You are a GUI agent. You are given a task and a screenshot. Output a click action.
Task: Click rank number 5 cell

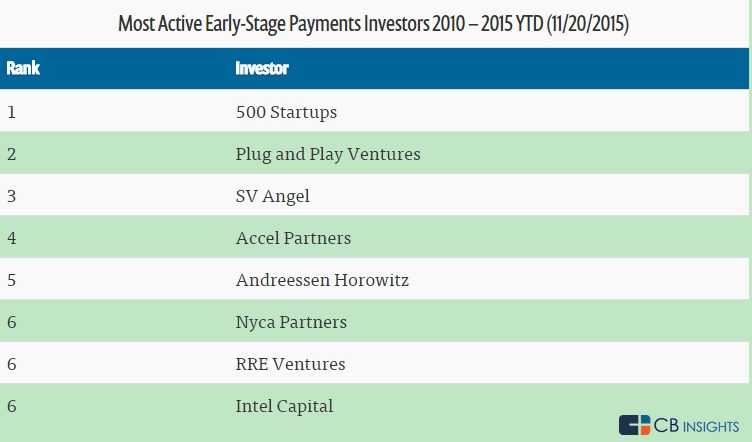pos(12,280)
